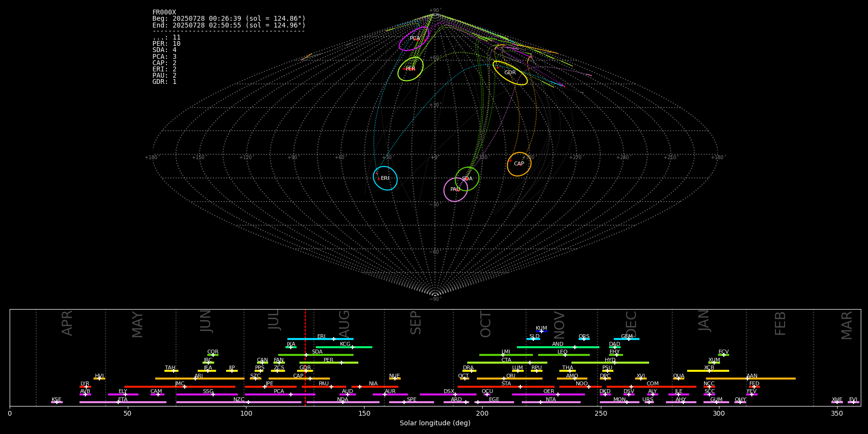Image resolution: width=868 pixels, height=434 pixels.
Task: Click the -90 latitude label at map bottom
Action: coord(434,299)
